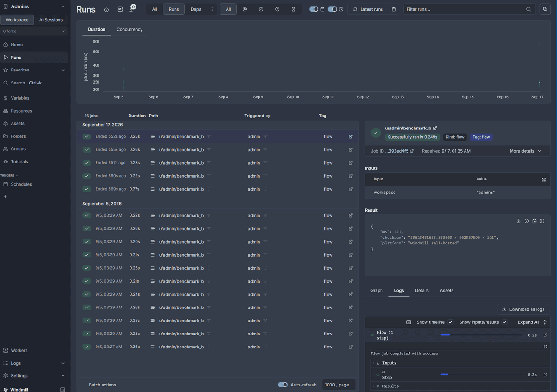
Task: Click the Step a timeline bar
Action: click(481, 374)
